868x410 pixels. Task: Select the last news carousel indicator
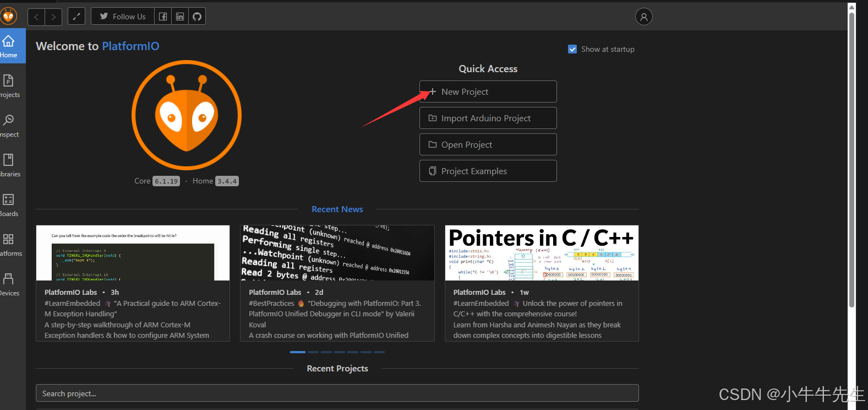pyautogui.click(x=379, y=352)
